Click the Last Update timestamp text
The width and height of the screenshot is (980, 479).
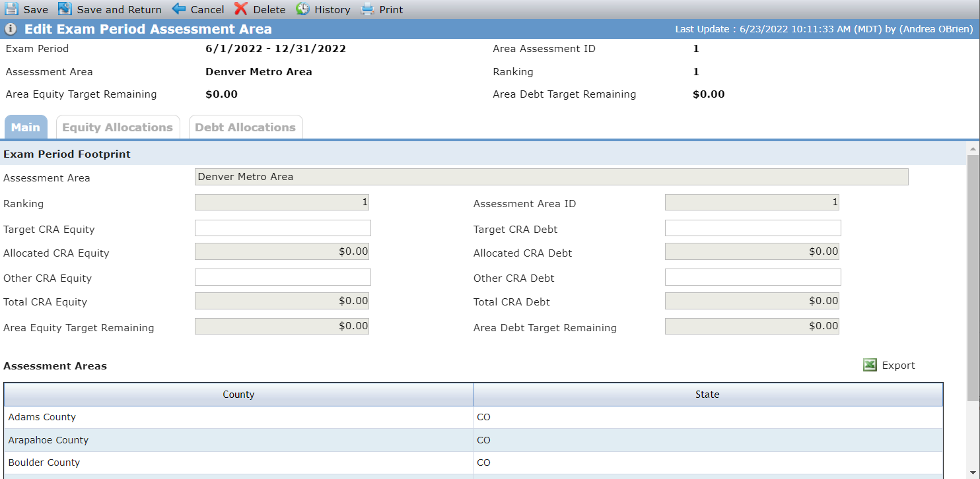824,30
